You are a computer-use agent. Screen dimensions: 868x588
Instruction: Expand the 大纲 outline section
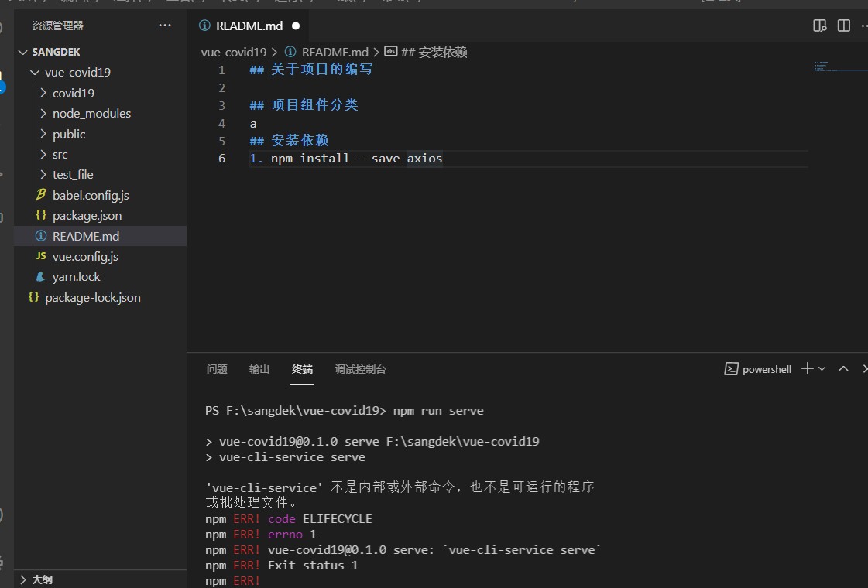[22, 579]
